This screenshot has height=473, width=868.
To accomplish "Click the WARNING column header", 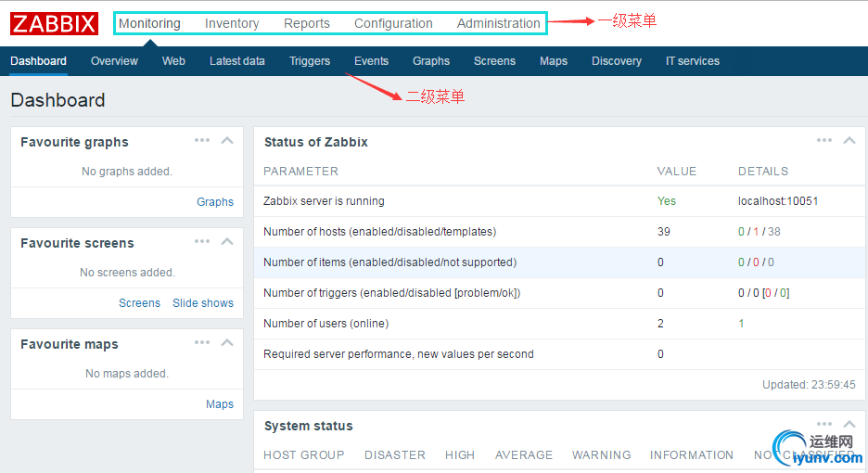I will pyautogui.click(x=601, y=454).
